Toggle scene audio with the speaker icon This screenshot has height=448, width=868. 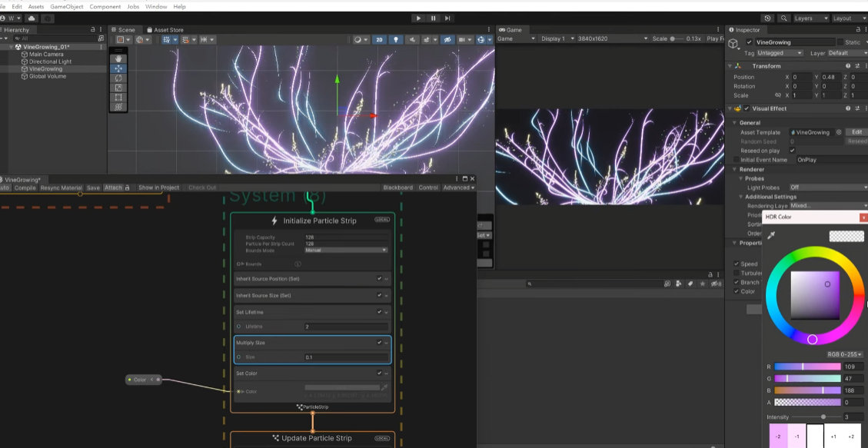(412, 39)
